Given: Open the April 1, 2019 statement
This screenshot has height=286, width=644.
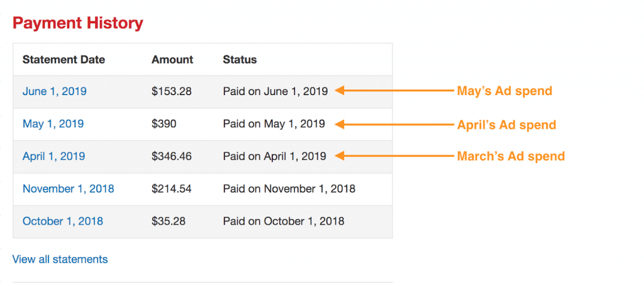Looking at the screenshot, I should (x=54, y=156).
